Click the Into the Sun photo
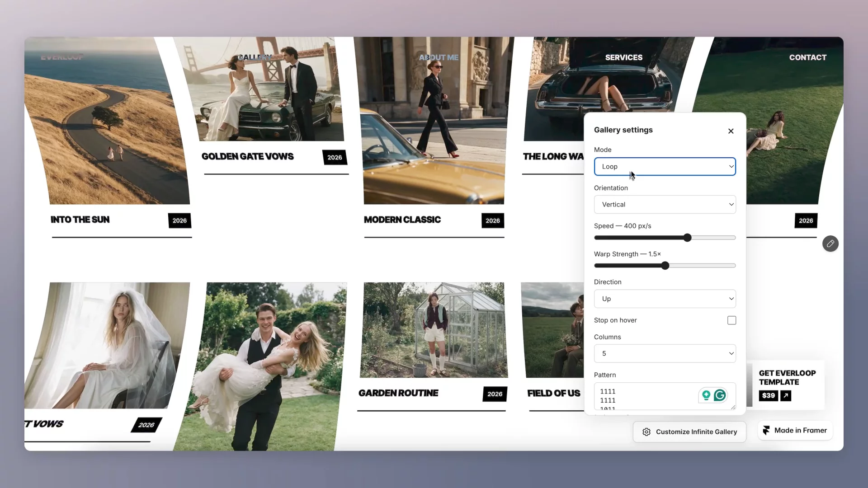Image resolution: width=868 pixels, height=488 pixels. 108,121
